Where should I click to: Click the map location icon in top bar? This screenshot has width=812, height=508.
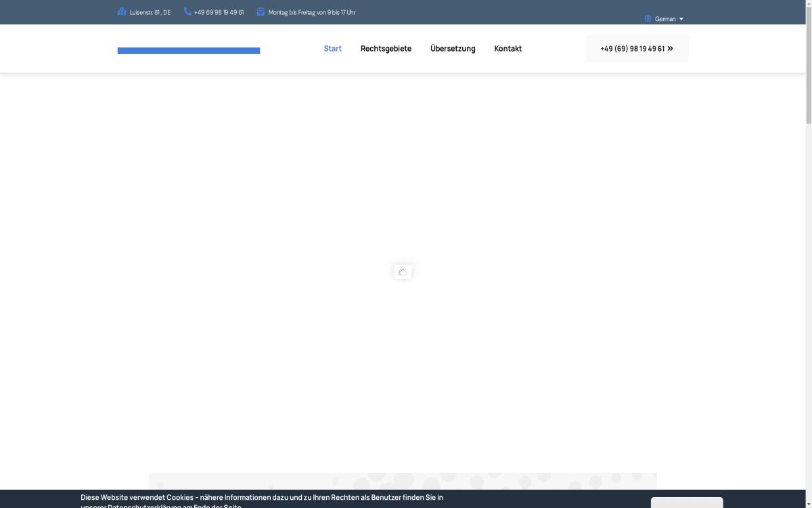(122, 12)
